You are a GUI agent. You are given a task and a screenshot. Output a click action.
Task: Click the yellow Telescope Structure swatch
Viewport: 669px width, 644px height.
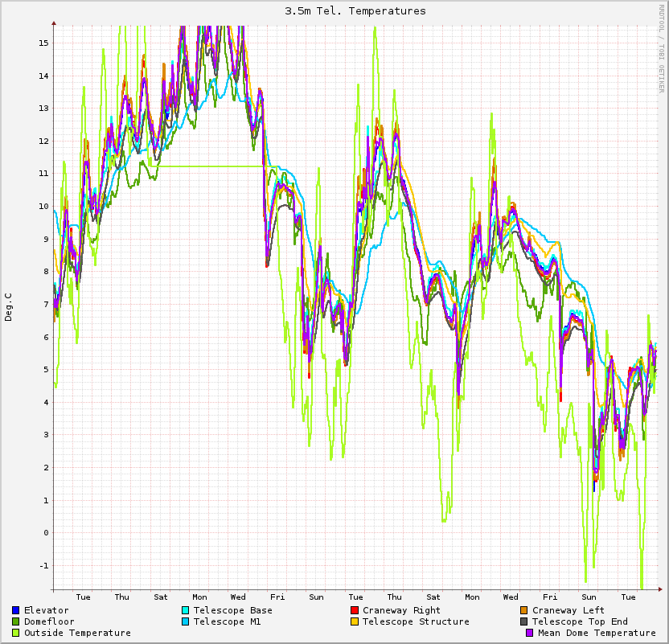pyautogui.click(x=355, y=621)
